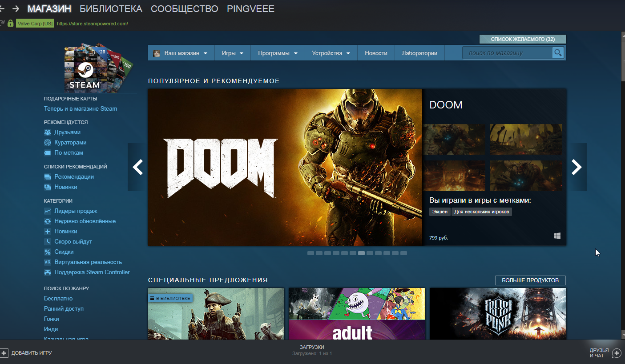
Task: Open the pirate game capsule marked В БИБЛИОТЕКЕ
Action: click(x=216, y=314)
